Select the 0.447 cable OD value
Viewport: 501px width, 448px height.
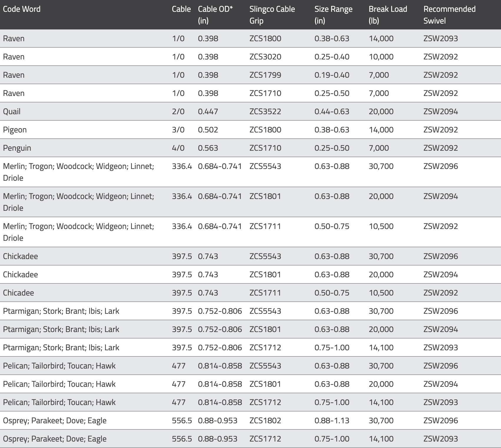click(x=208, y=112)
